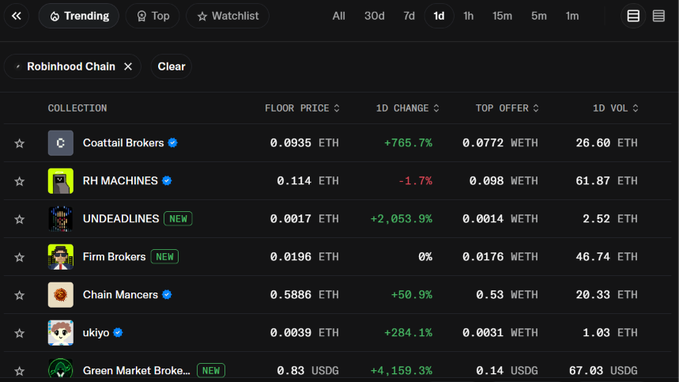Click UNDEADLINES +2,053.9% change
Viewport: 679px width, 382px height.
[401, 219]
